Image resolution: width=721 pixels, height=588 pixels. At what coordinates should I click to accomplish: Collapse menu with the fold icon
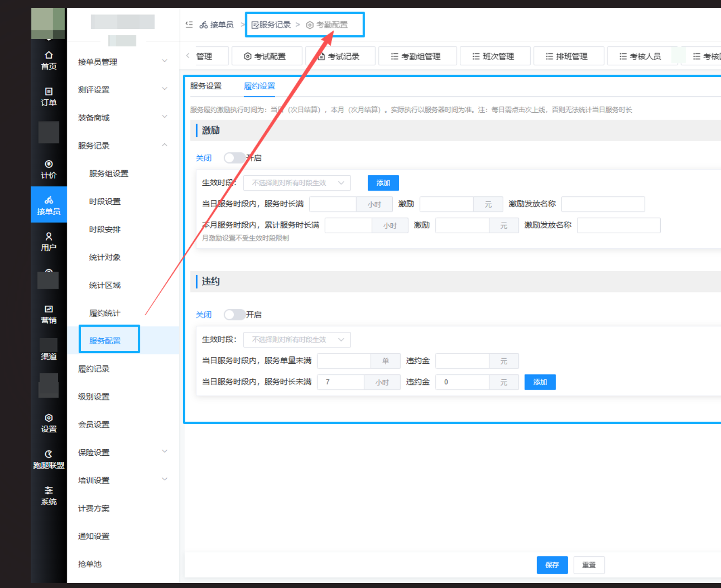(189, 25)
